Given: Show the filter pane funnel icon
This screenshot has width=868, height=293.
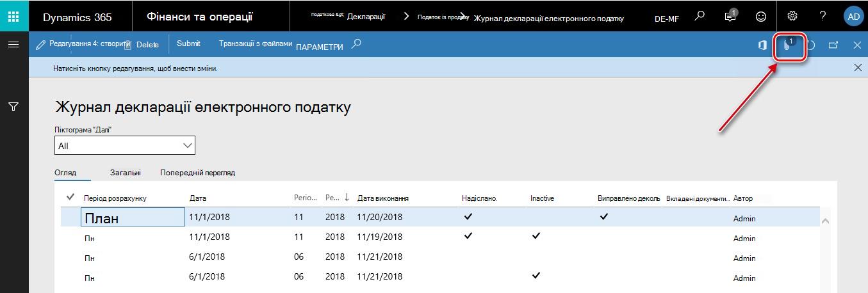Looking at the screenshot, I should pyautogui.click(x=13, y=107).
